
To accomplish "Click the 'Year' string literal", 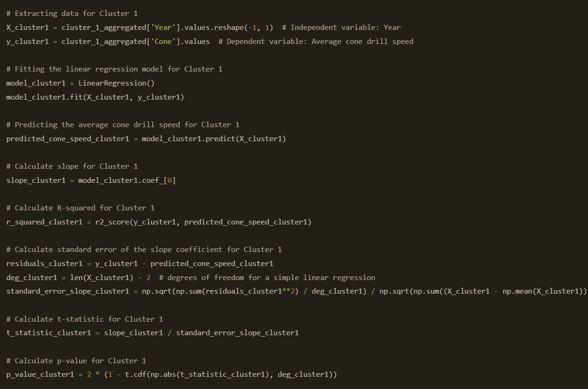I will click(163, 28).
